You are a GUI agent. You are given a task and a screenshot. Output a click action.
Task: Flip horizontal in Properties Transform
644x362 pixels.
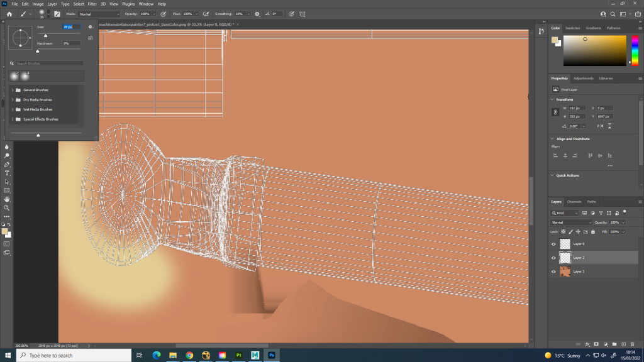tap(600, 126)
